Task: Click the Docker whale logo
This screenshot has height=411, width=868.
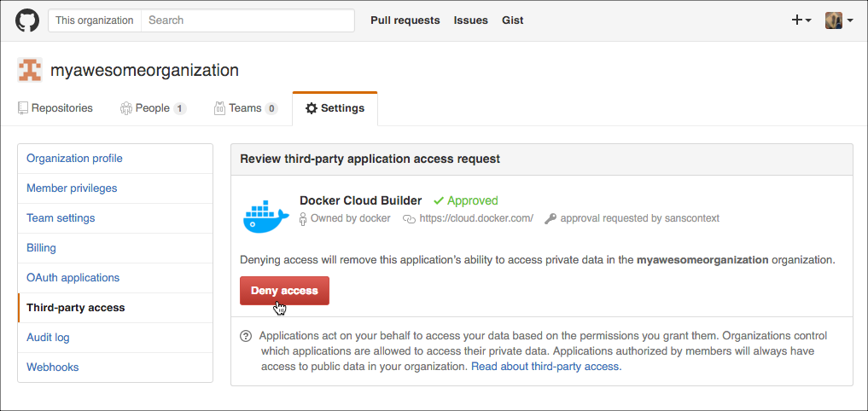Action: 266,216
